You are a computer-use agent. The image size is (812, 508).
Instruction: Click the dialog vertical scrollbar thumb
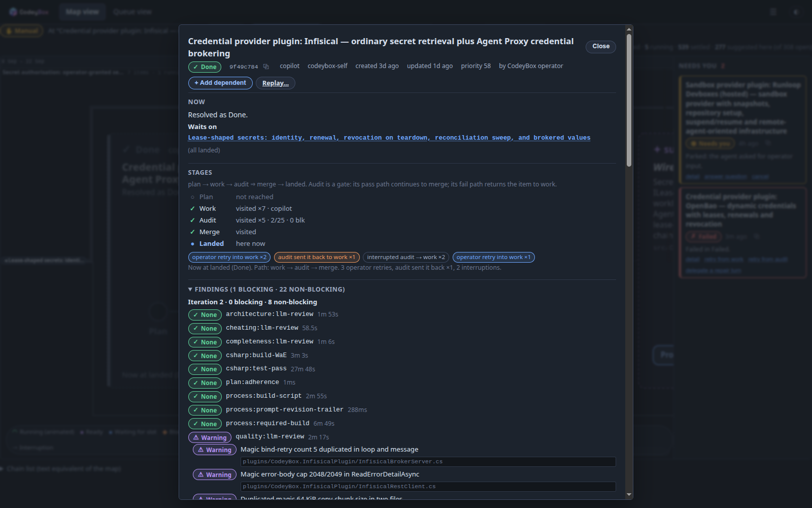pos(629,100)
